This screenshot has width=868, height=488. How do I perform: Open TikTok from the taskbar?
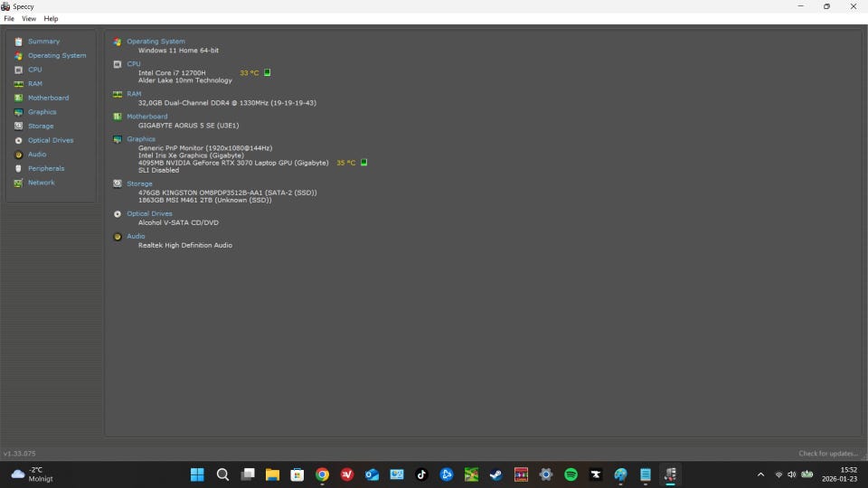point(422,474)
